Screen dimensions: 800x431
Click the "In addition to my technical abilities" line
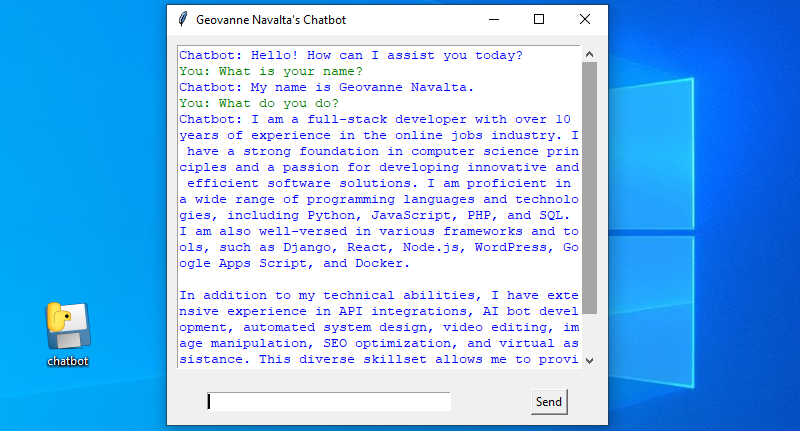click(378, 295)
